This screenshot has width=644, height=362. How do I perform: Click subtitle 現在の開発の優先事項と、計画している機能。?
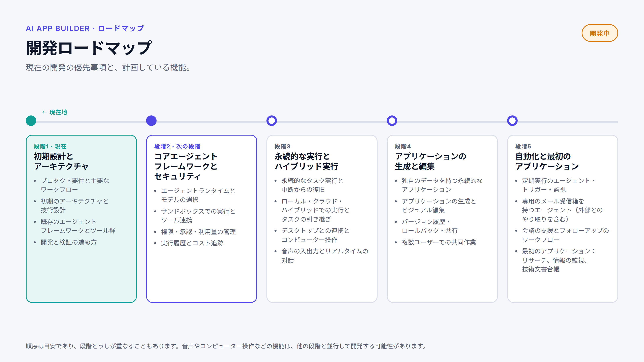point(108,67)
